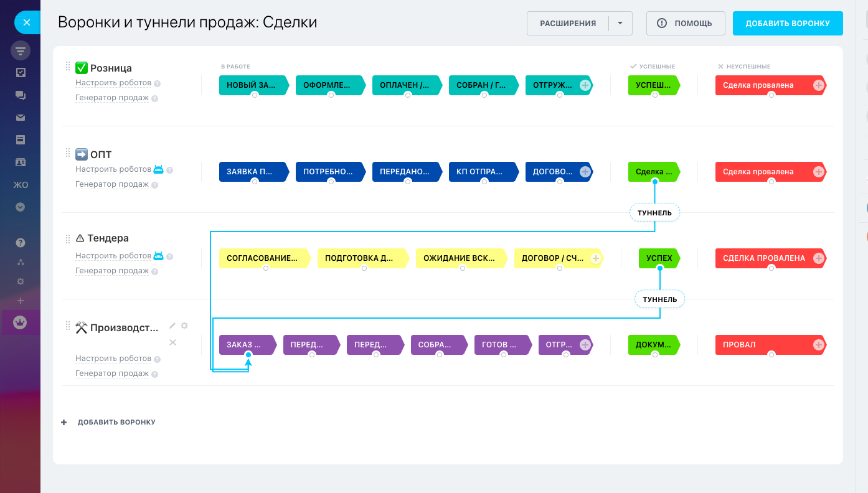Delete Производство funnel with the X icon
868x493 pixels.
(173, 342)
